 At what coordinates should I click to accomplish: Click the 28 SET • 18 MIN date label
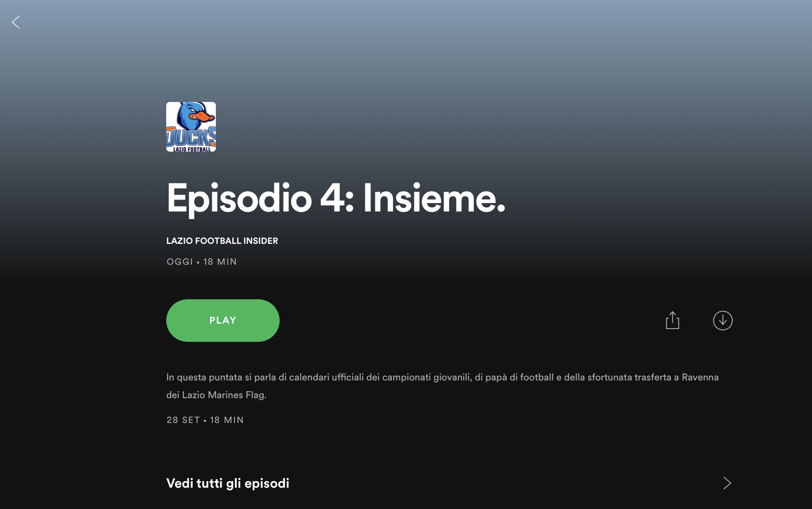pyautogui.click(x=205, y=420)
